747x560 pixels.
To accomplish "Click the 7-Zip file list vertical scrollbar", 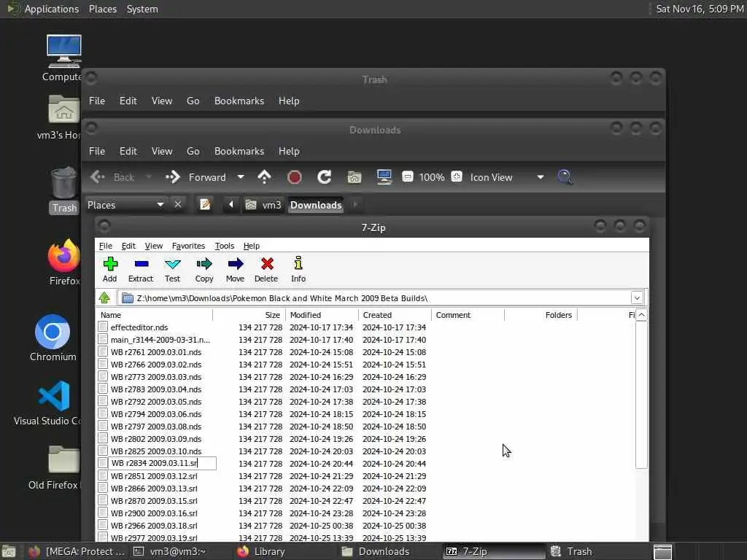I will click(641, 395).
